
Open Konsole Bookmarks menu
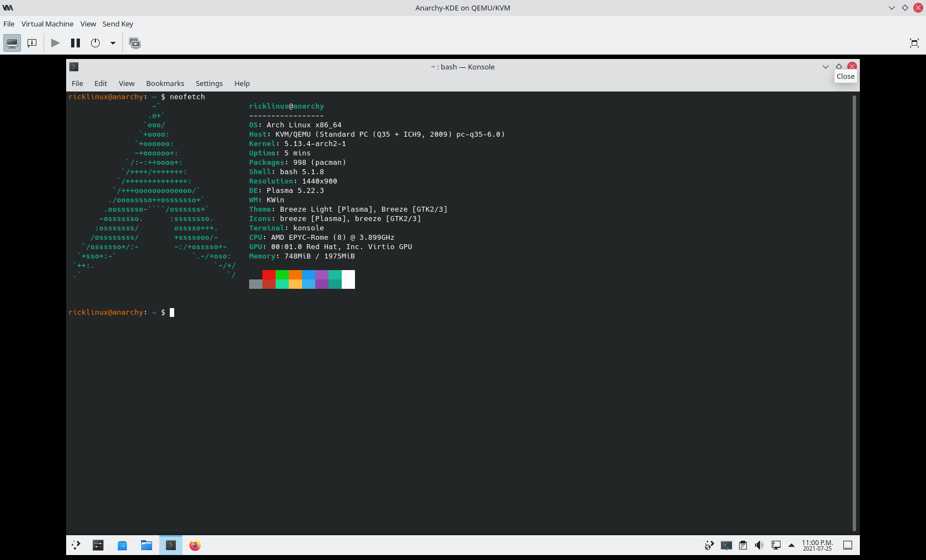pyautogui.click(x=165, y=83)
